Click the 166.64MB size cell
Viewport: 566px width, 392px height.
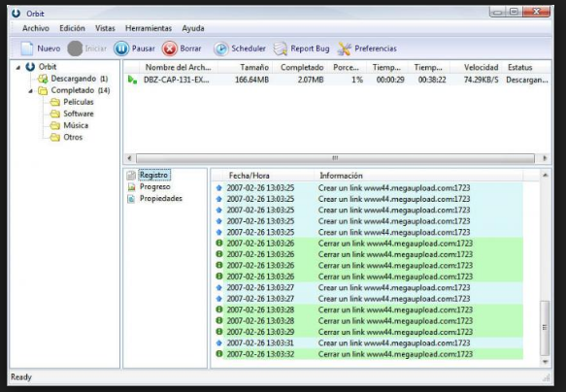tap(252, 80)
